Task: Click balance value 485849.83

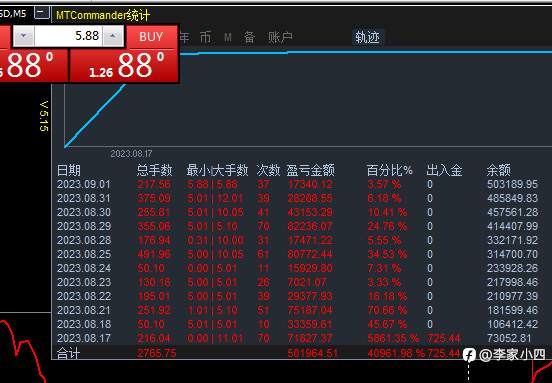Action: click(x=513, y=198)
